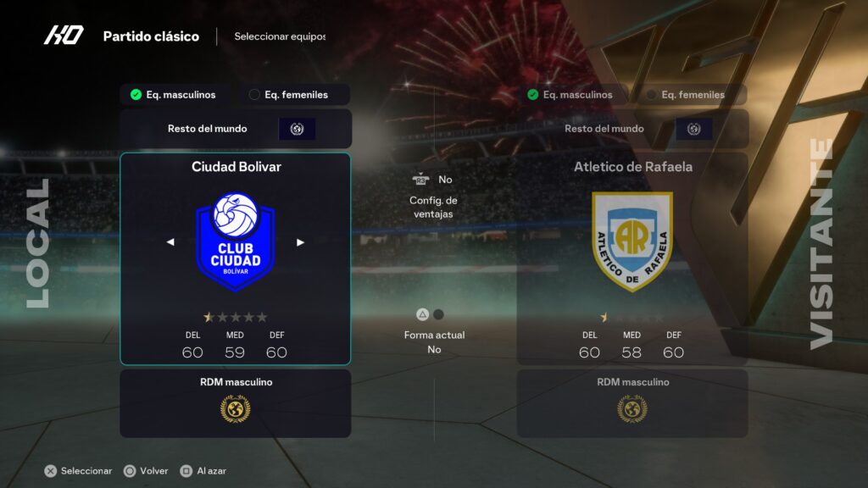The image size is (868, 488).
Task: Go to next team with right arrow
Action: (300, 241)
